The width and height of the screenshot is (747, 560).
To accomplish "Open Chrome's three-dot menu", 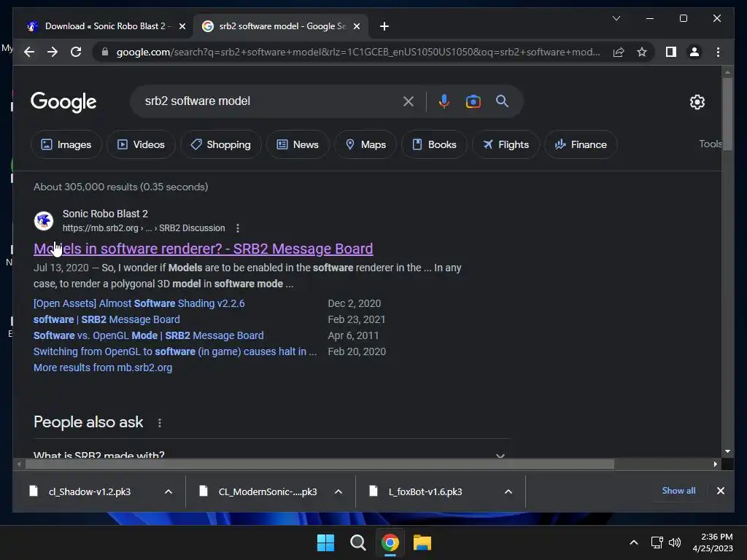I will tap(718, 52).
